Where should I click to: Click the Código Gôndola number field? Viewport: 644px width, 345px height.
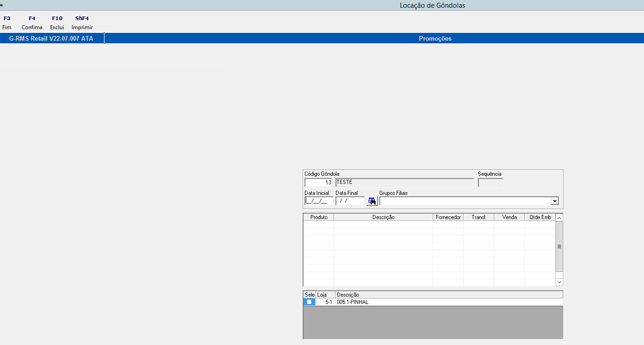point(319,183)
